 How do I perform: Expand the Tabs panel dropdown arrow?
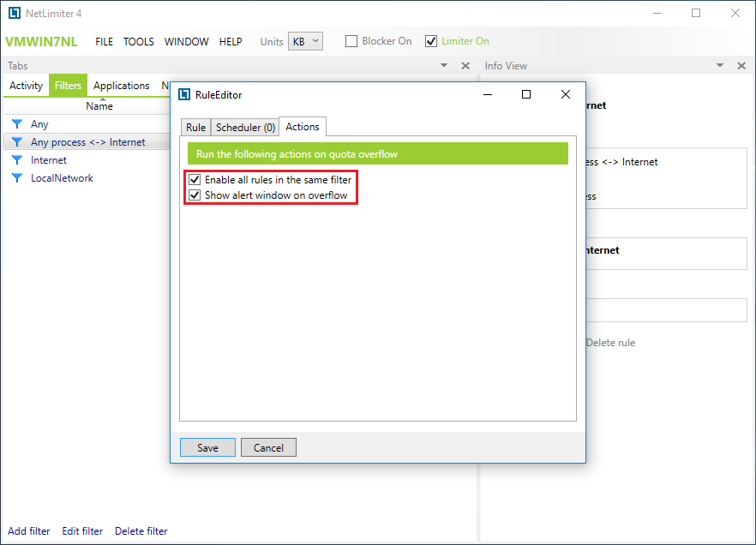click(444, 66)
